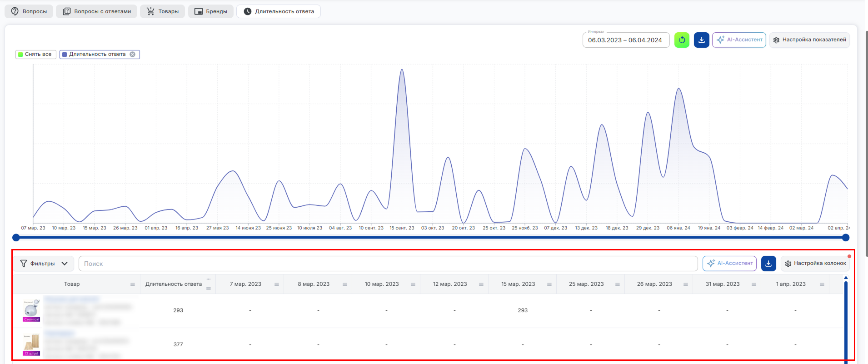
Task: Open AI-Ассистент above the chart
Action: [x=739, y=40]
